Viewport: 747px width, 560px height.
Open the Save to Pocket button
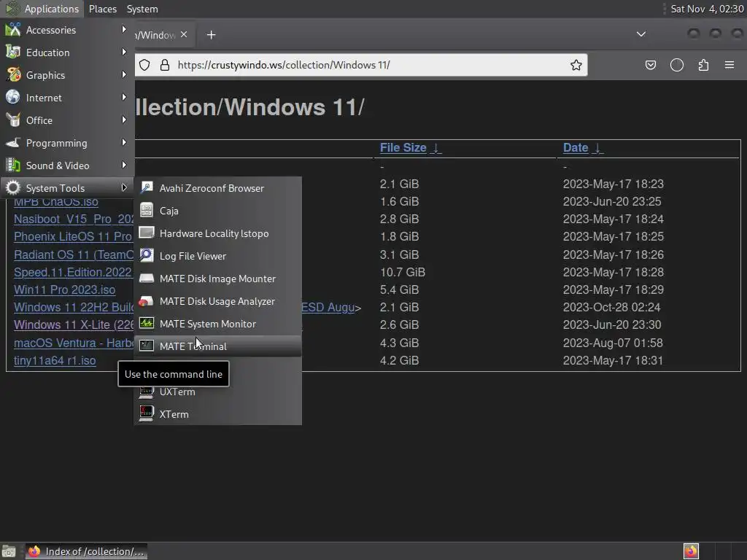click(x=650, y=65)
